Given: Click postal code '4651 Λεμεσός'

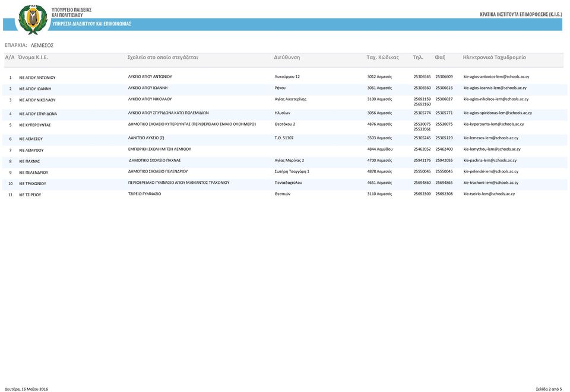Looking at the screenshot, I should (x=379, y=183).
